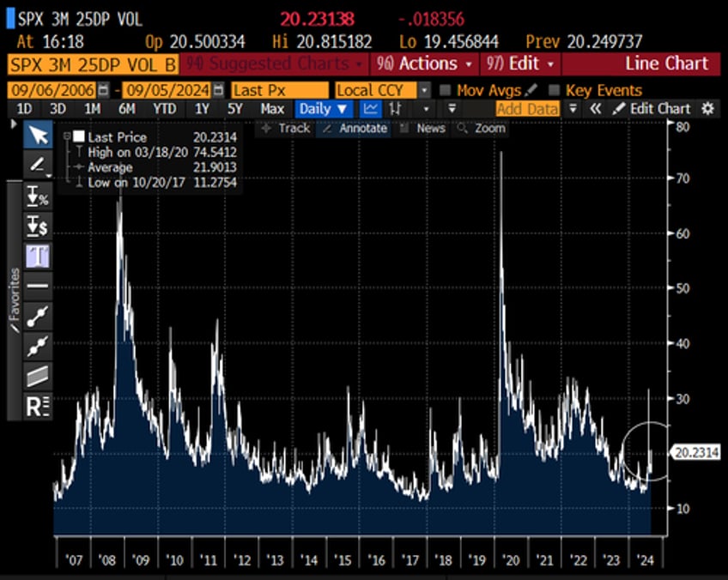The height and width of the screenshot is (580, 728).
Task: Select the 6M range tab
Action: [127, 109]
